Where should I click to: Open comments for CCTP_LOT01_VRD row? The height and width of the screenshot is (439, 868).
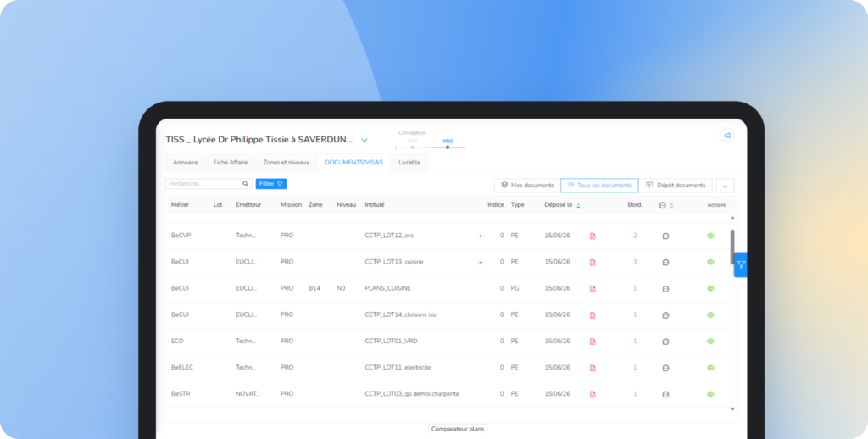tap(665, 342)
